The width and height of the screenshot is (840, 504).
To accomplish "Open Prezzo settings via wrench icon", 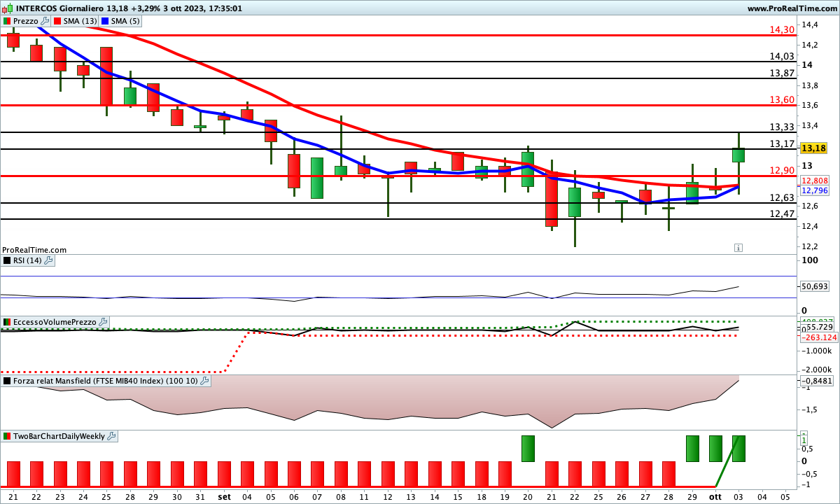I will click(45, 21).
